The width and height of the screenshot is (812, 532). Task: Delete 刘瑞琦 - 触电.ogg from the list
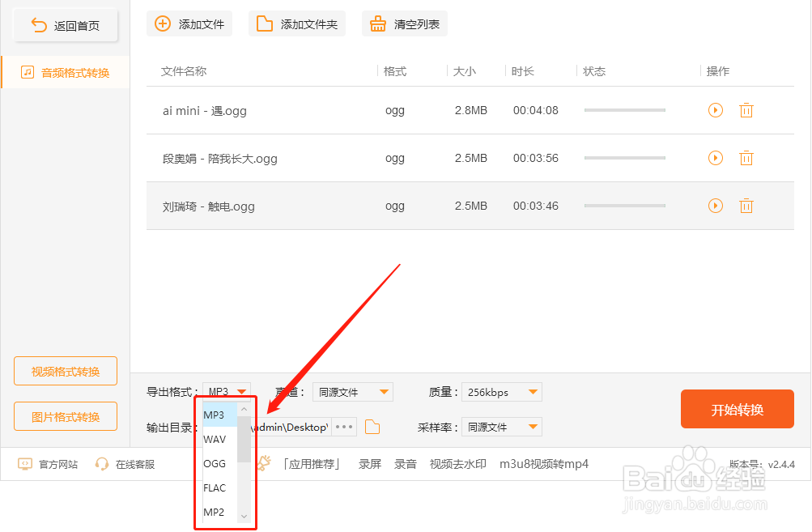point(746,206)
